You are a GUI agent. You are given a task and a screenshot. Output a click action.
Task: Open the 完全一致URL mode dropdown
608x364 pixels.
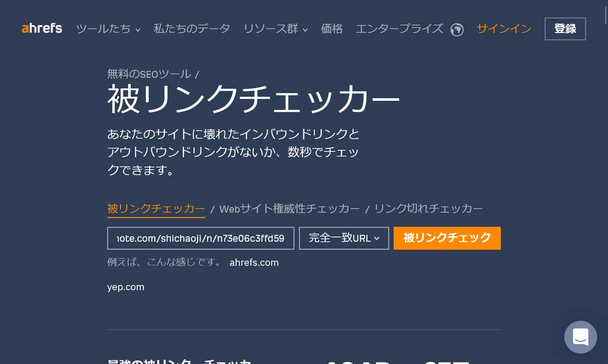(x=344, y=238)
